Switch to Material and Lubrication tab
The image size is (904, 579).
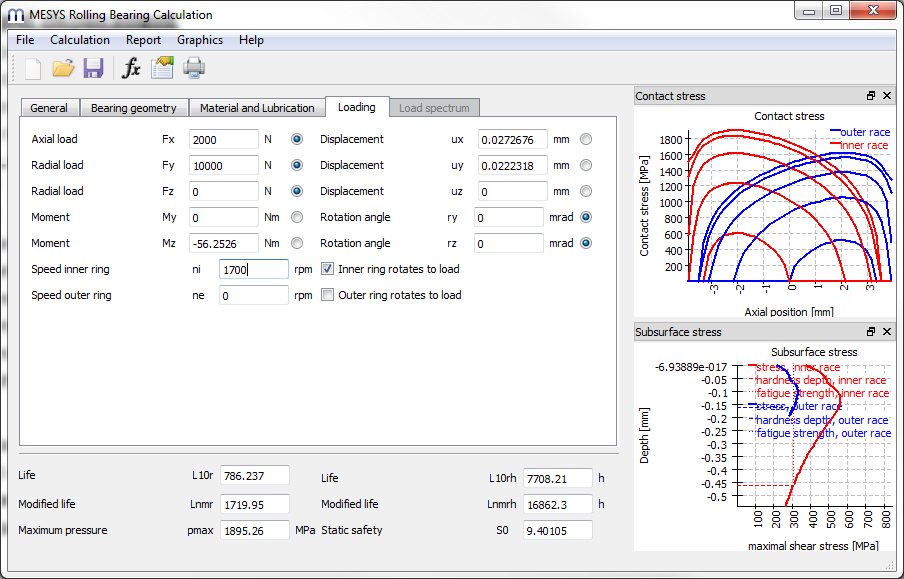[257, 108]
